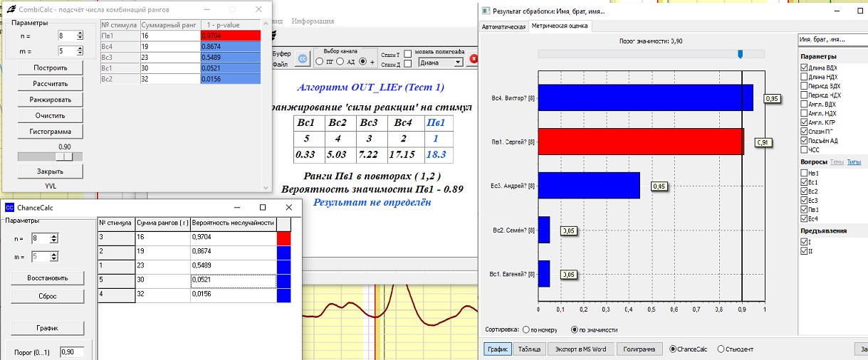
Task: Click the Очистить button in CombiCalc
Action: coord(51,115)
